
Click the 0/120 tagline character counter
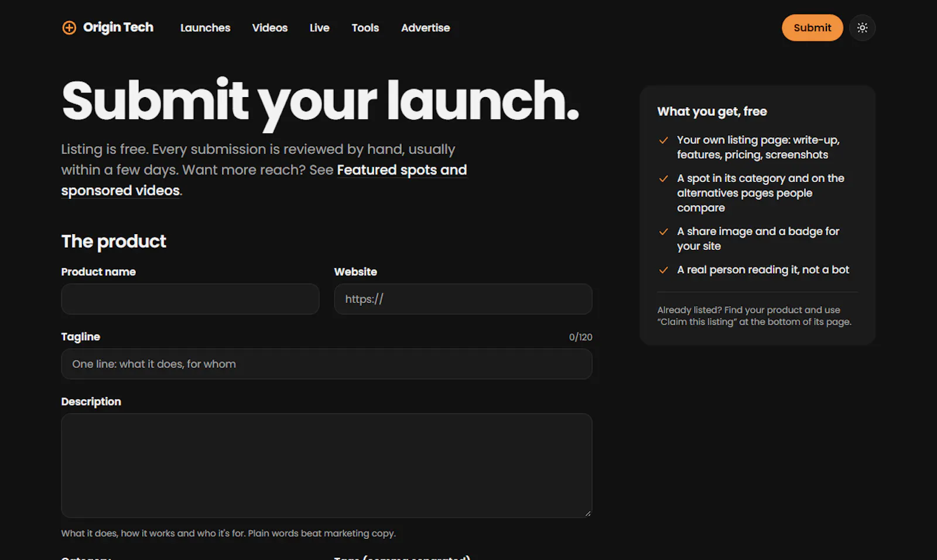coord(580,337)
